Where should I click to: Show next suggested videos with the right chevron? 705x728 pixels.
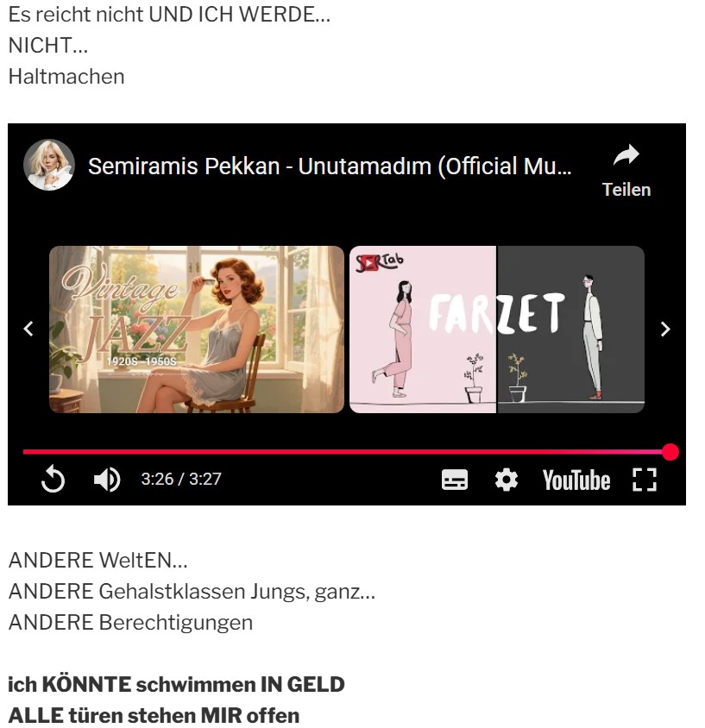[665, 329]
